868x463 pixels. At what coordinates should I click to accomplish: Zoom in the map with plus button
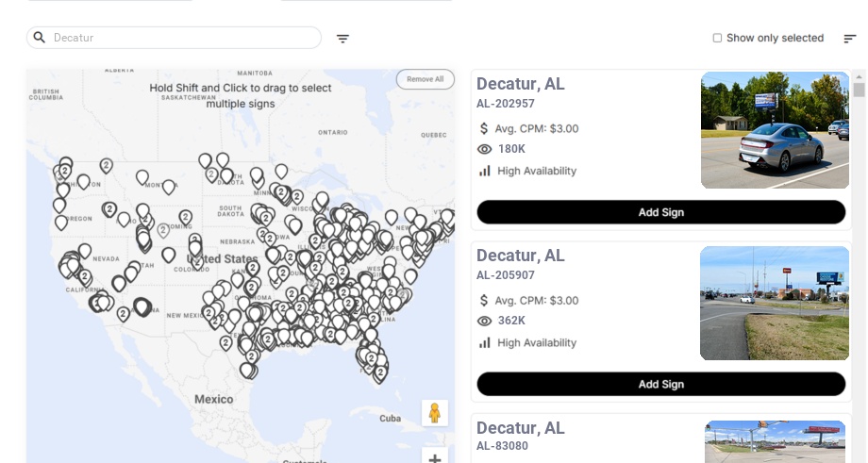click(434, 459)
